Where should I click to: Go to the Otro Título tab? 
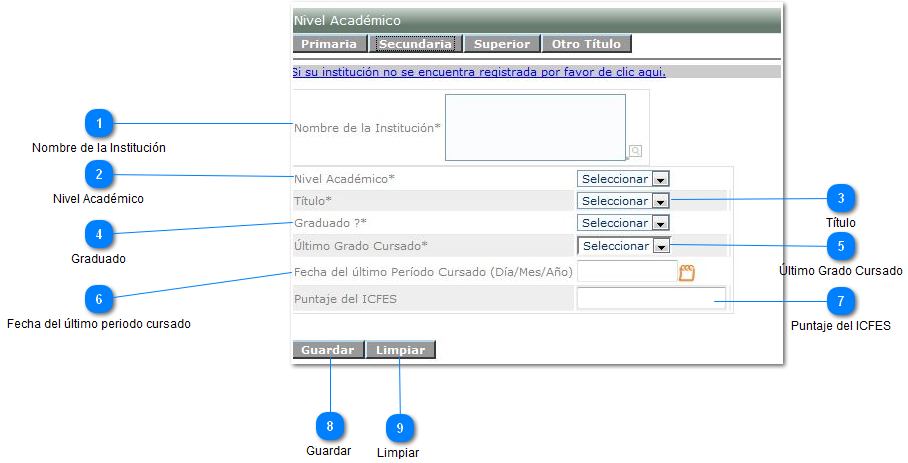pyautogui.click(x=586, y=44)
